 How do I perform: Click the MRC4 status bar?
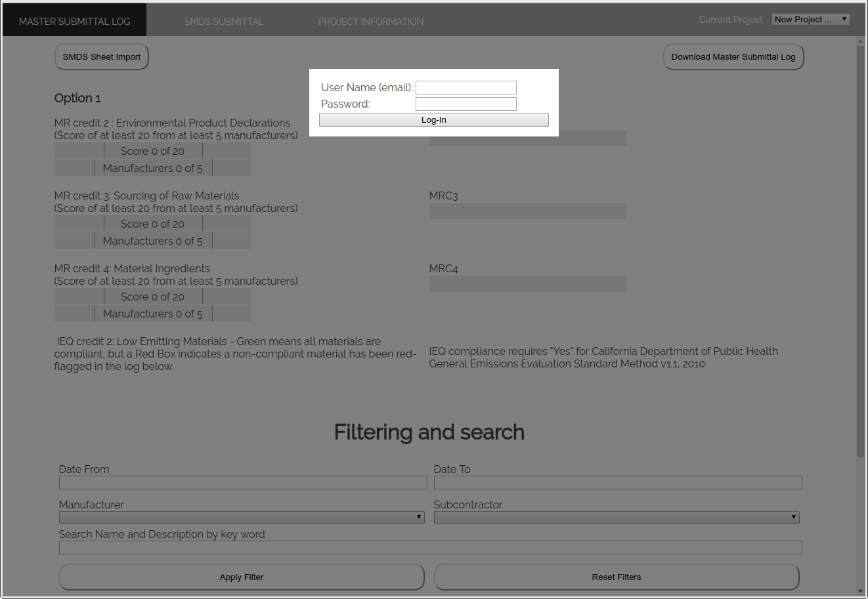pos(527,284)
